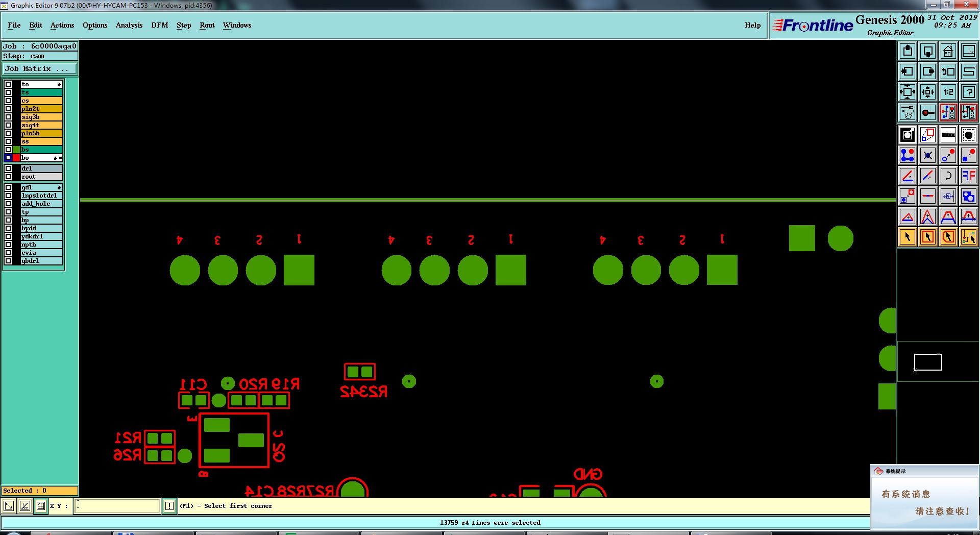
Task: Select the yellow arrow pointer select tool
Action: click(908, 237)
